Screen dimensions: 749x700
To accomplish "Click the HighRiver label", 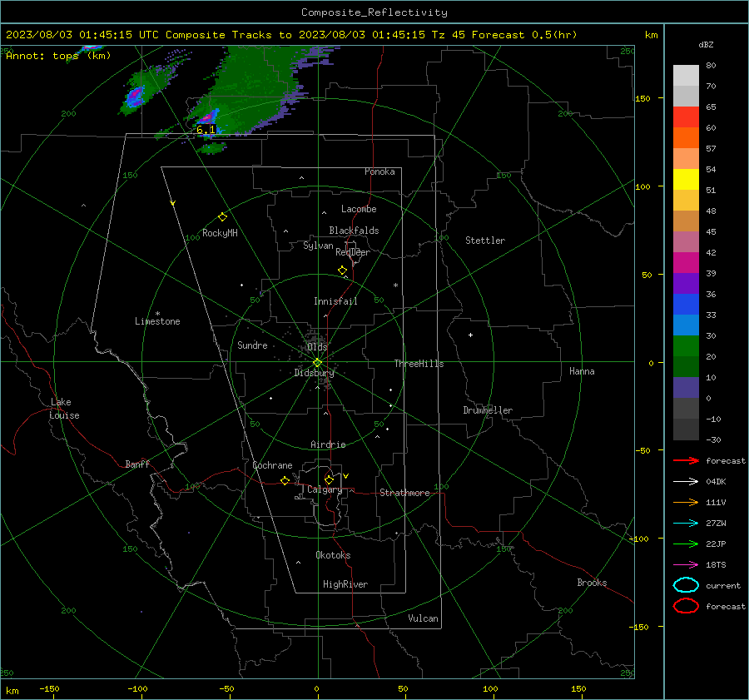I will click(x=345, y=584).
